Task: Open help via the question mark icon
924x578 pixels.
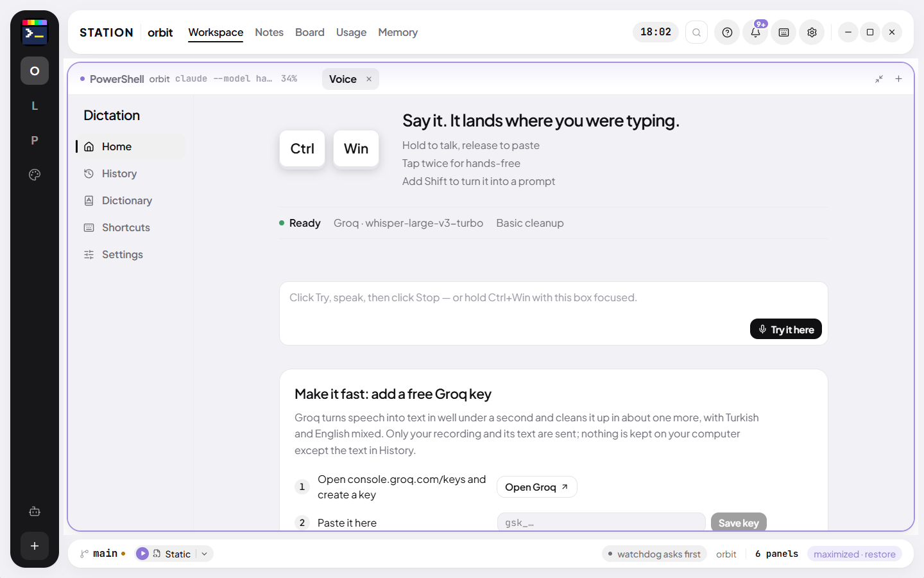Action: point(727,32)
